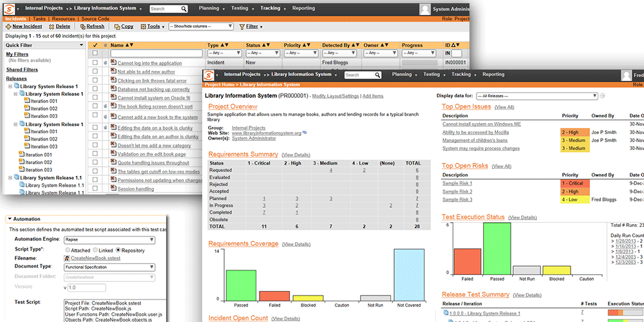Open View Details next to Requirements Summary

[296, 155]
